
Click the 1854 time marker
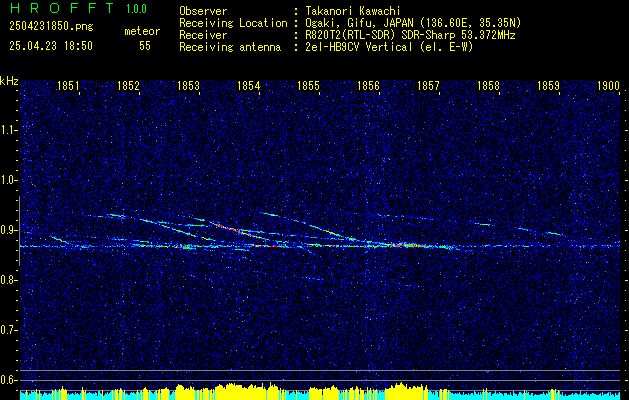248,85
